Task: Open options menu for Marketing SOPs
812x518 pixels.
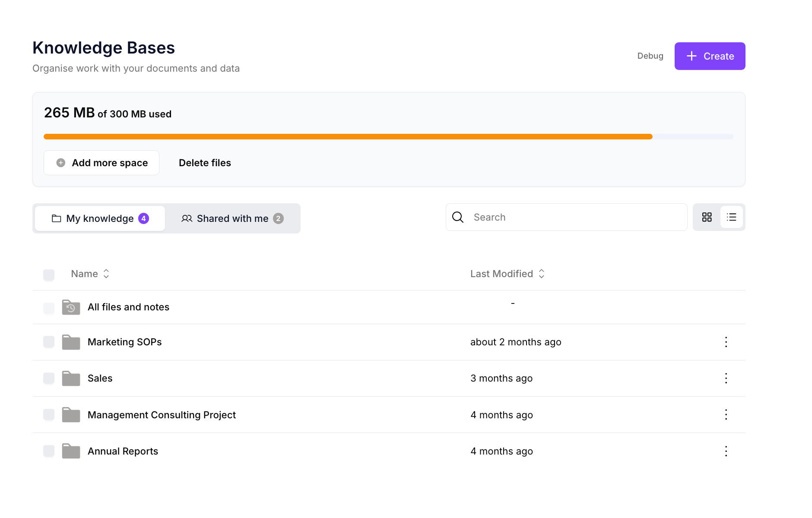Action: click(726, 342)
